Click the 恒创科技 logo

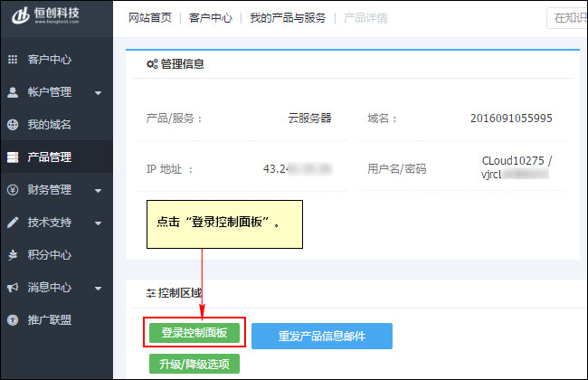click(52, 20)
